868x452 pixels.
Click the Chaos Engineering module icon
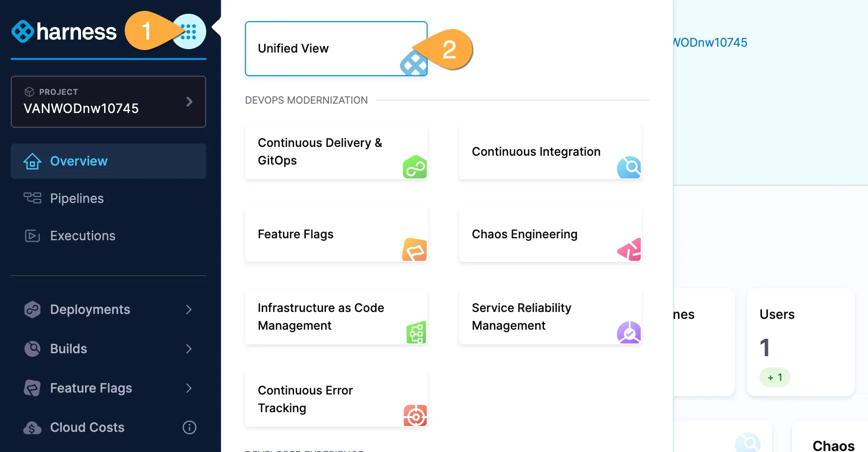[629, 250]
